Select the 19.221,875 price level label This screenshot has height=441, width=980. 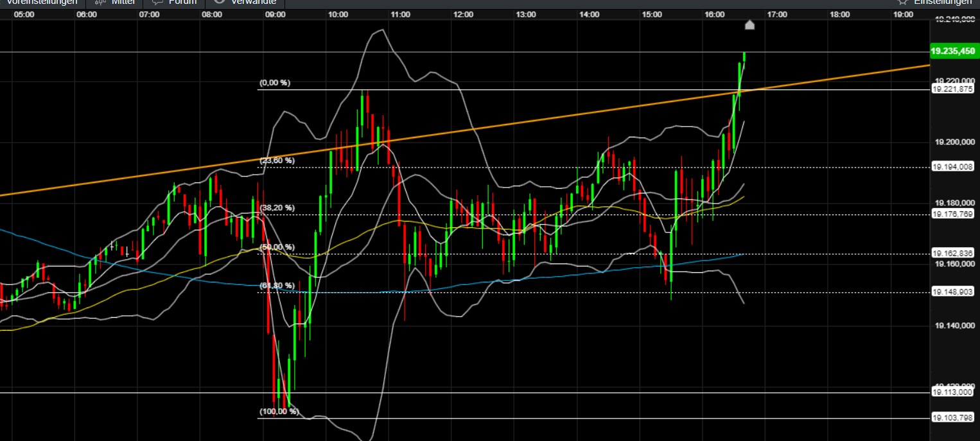click(953, 89)
